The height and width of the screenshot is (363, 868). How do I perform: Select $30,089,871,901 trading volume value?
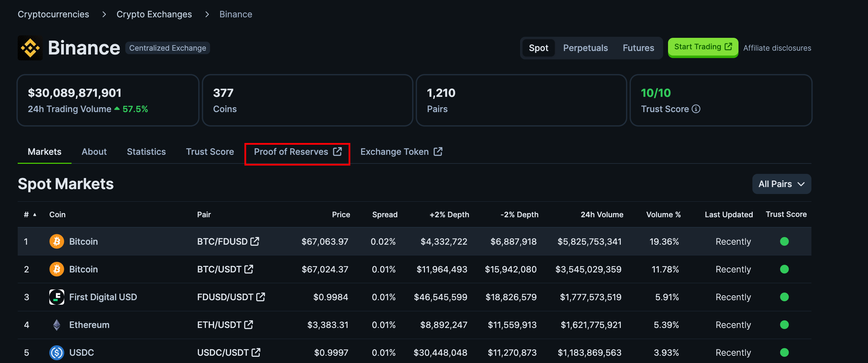click(x=75, y=93)
